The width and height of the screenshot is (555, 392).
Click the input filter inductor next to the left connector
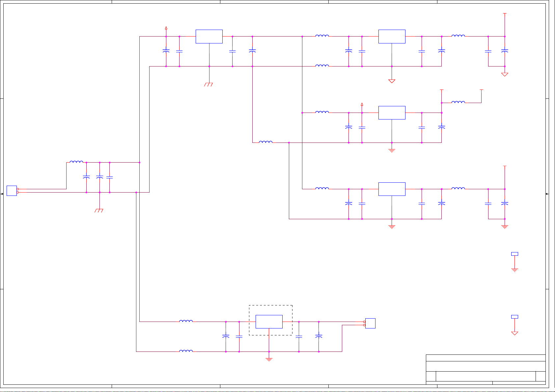coord(76,161)
